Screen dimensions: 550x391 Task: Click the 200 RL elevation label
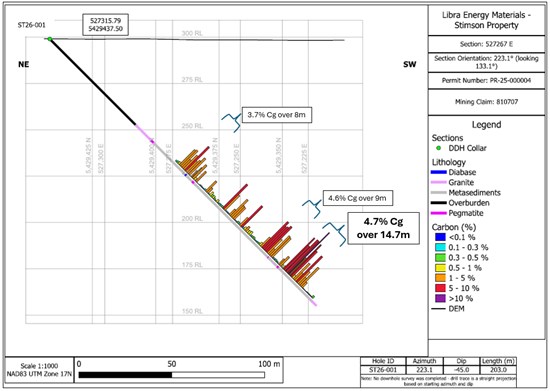click(x=192, y=218)
